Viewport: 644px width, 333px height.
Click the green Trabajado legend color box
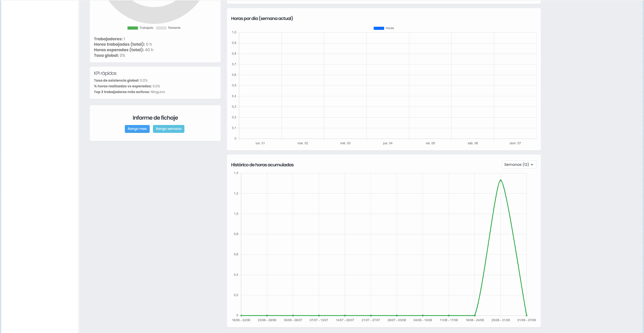pyautogui.click(x=132, y=28)
